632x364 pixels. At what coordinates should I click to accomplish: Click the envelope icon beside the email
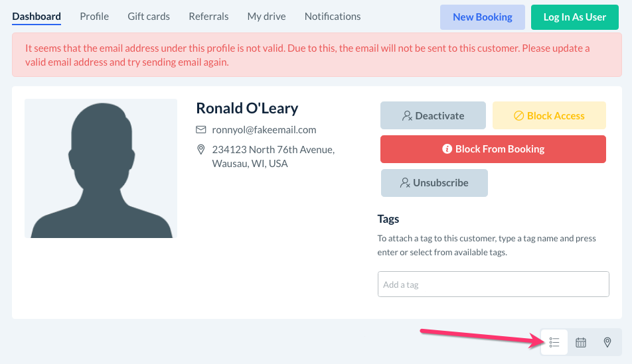tap(201, 130)
